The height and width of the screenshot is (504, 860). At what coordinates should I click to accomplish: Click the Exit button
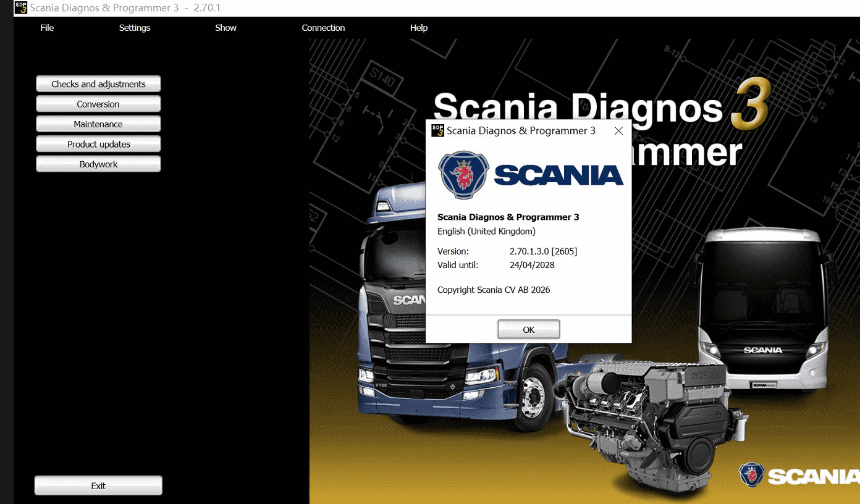98,485
